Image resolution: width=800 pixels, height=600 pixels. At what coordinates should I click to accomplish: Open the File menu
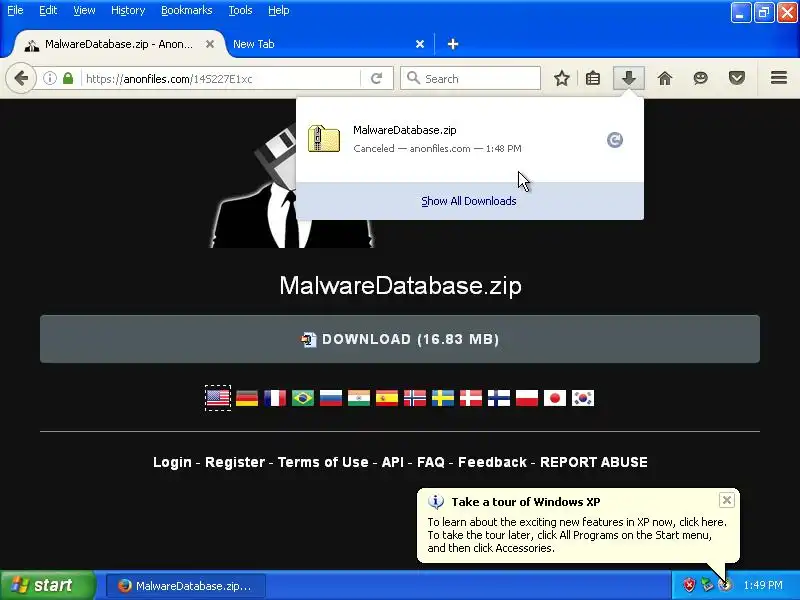(15, 10)
